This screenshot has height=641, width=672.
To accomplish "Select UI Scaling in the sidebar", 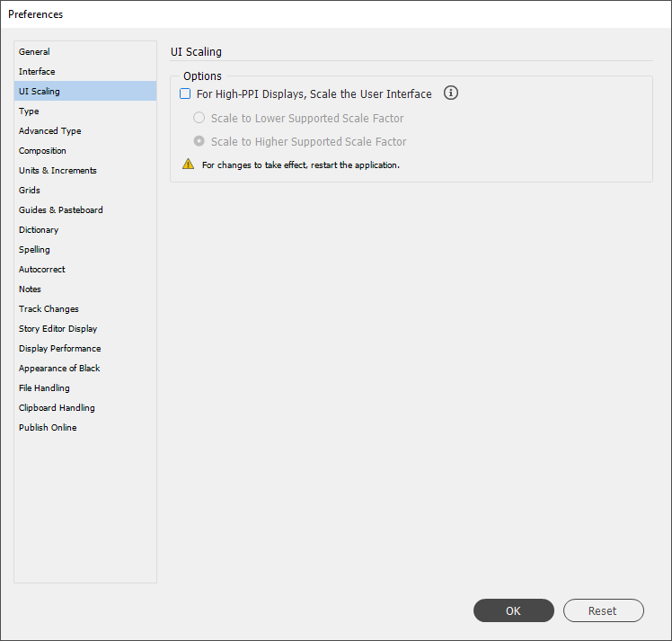I will tap(85, 91).
